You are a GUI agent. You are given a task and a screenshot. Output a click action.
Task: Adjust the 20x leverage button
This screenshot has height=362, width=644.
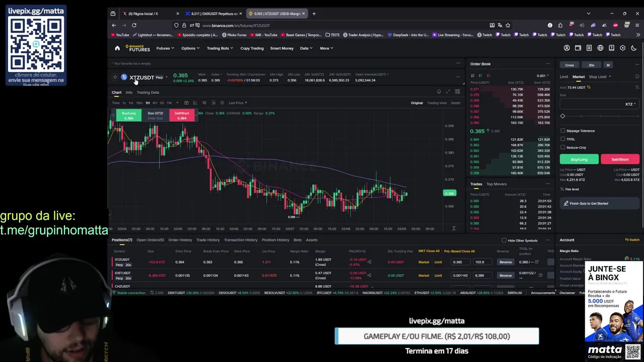point(592,65)
